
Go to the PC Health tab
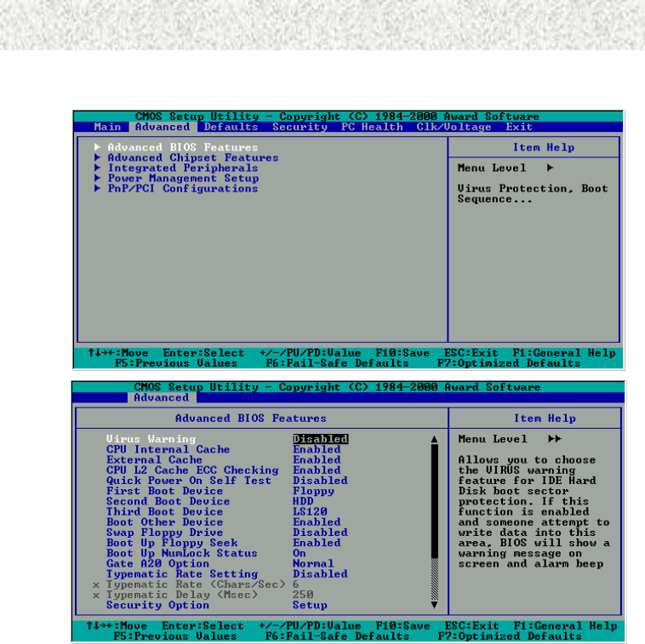pyautogui.click(x=372, y=127)
